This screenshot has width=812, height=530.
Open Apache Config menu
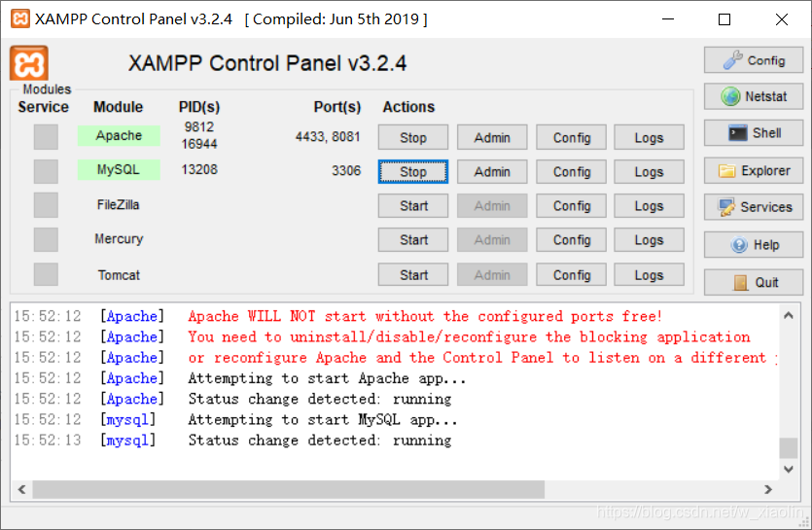click(571, 137)
